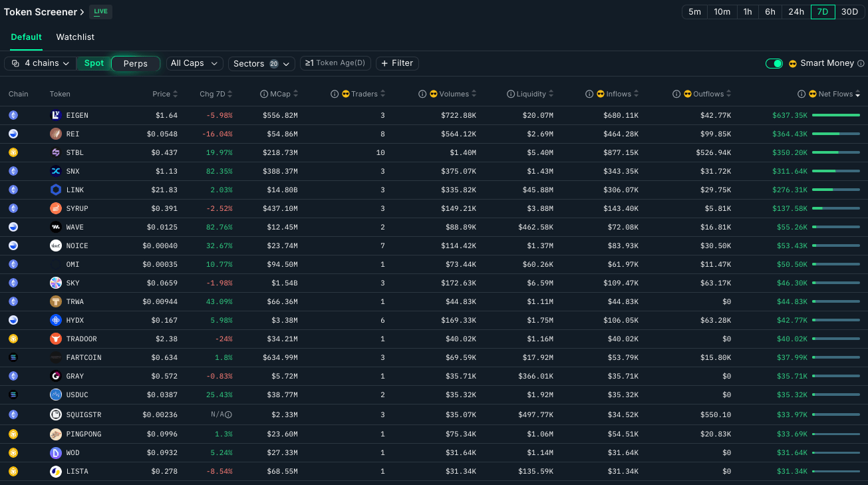Click the LIVE status badge

[x=100, y=12]
